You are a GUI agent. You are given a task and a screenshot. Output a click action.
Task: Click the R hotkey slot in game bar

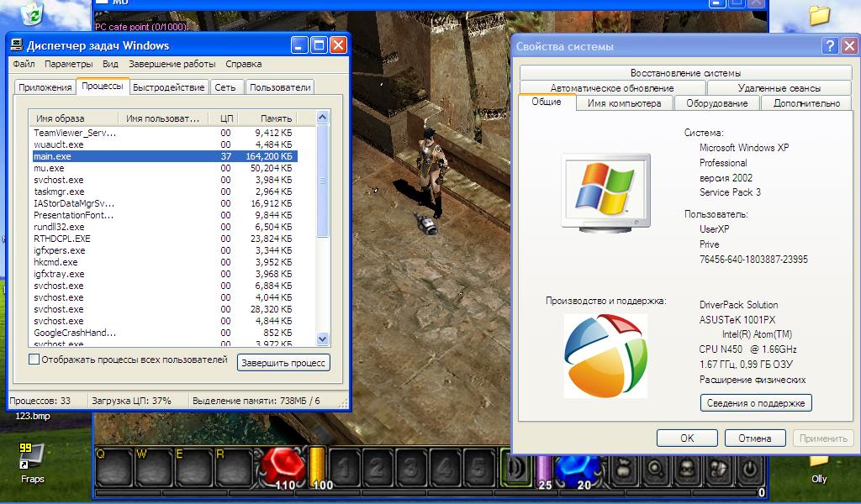[x=234, y=468]
